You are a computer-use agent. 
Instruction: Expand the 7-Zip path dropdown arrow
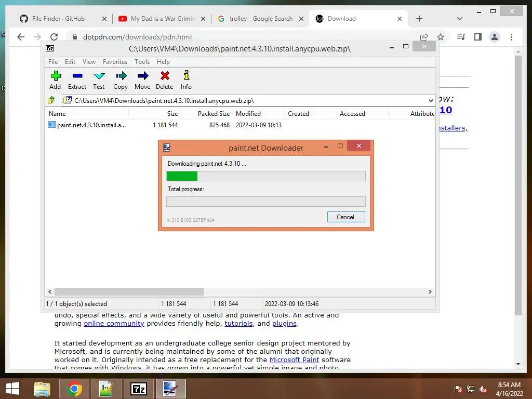[431, 100]
